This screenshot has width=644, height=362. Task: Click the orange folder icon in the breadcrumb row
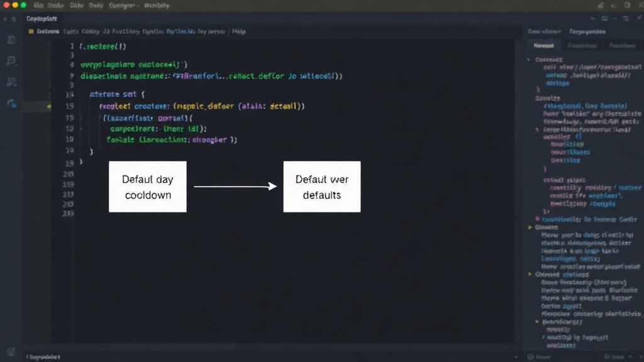pyautogui.click(x=31, y=31)
